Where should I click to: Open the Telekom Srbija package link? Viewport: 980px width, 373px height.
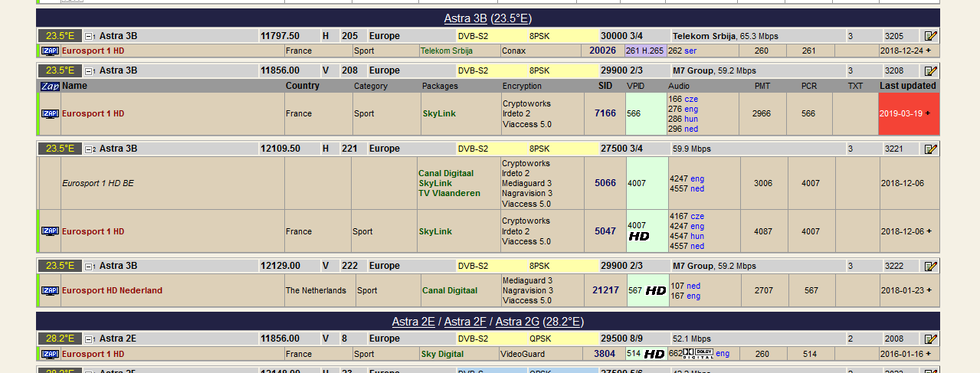(x=447, y=51)
